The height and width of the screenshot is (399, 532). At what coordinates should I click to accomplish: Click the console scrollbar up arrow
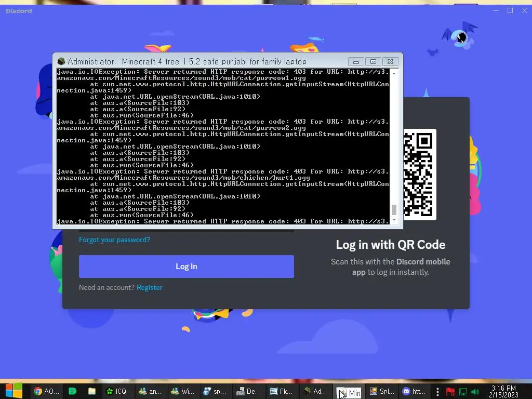click(394, 73)
